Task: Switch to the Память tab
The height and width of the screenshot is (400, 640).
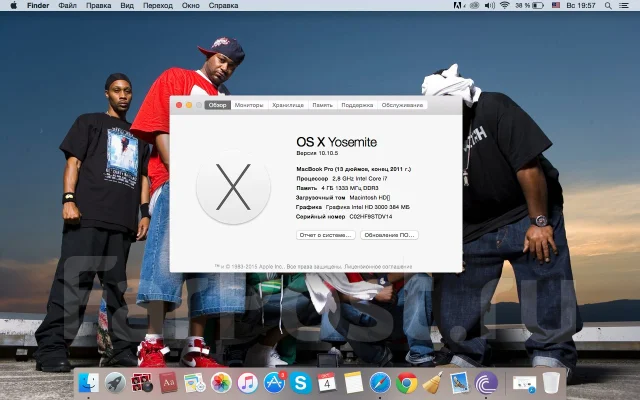Action: (322, 105)
